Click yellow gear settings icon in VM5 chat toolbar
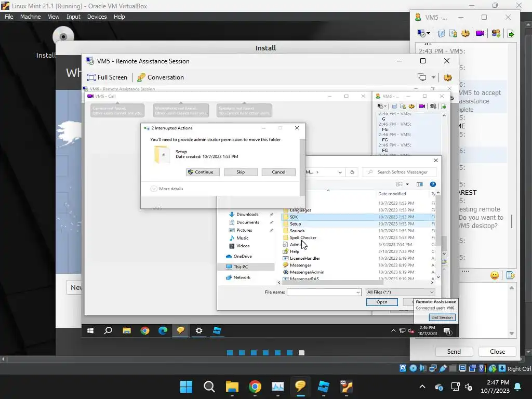 point(465,33)
